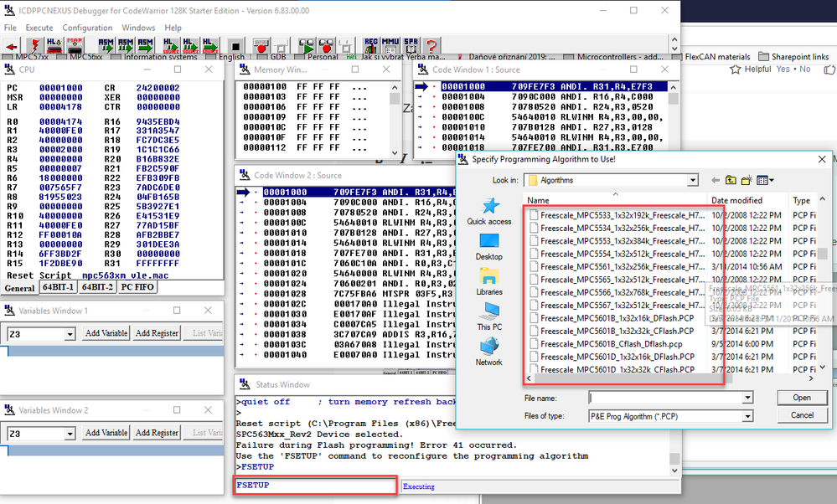Click the dialog back arrow icon
Viewport: 837px width, 504px height.
click(716, 180)
